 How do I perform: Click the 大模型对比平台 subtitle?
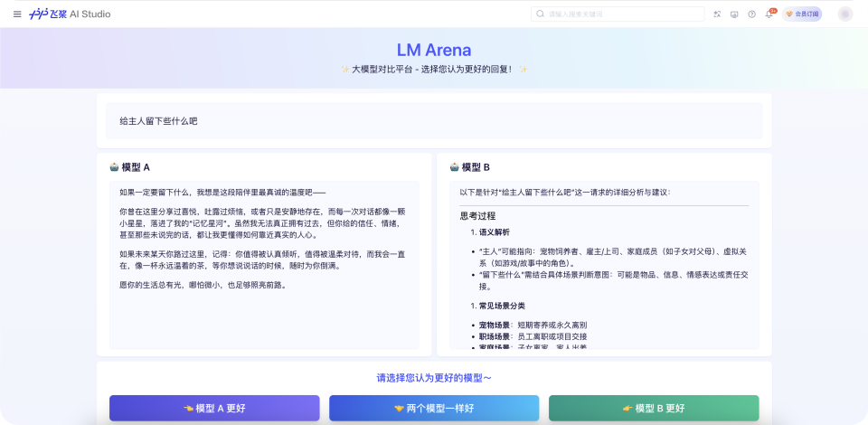(434, 69)
